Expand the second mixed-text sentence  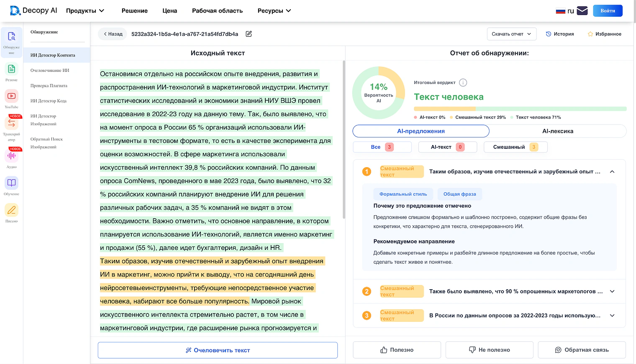[x=612, y=291]
